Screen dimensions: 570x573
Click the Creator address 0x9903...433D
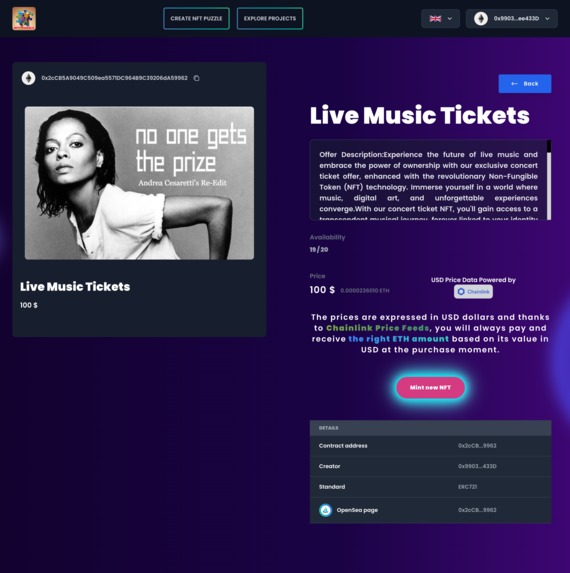[477, 466]
